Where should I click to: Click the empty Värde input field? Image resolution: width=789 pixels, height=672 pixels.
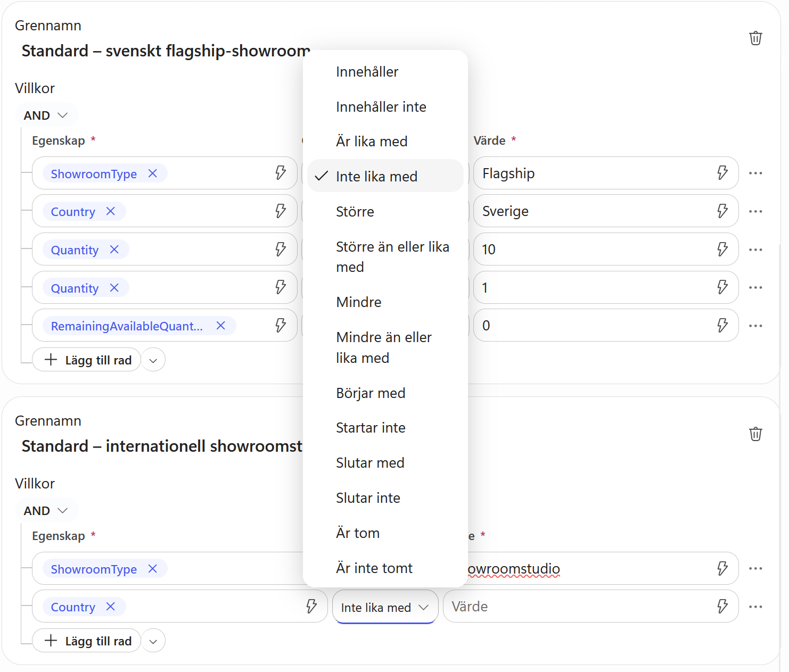pyautogui.click(x=578, y=607)
